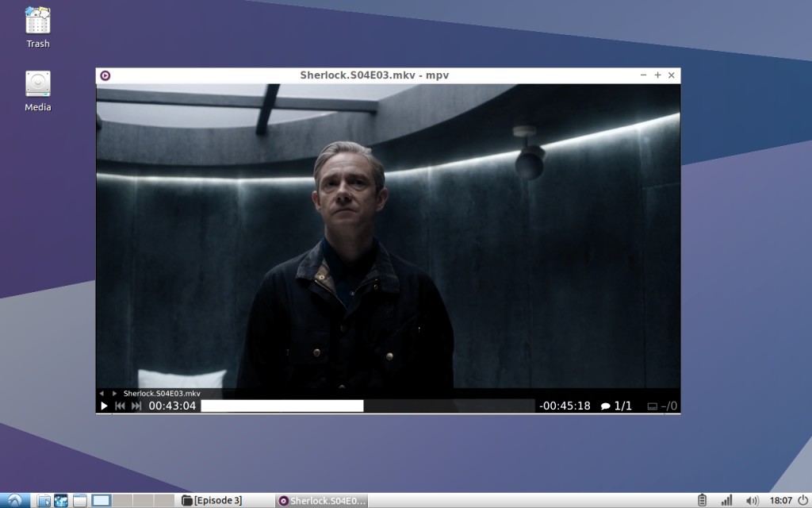This screenshot has height=508, width=812.
Task: Launch file manager from taskbar quick launch
Action: [44, 500]
